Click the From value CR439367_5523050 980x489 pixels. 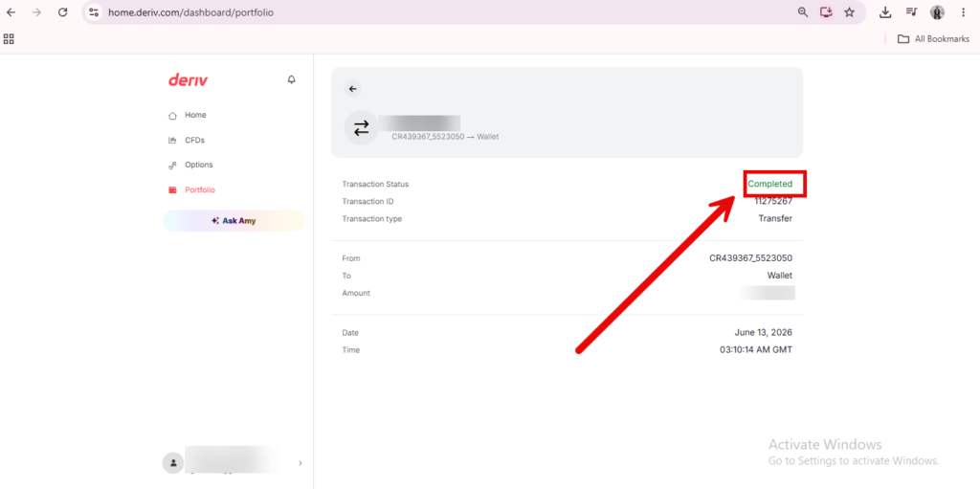tap(750, 258)
